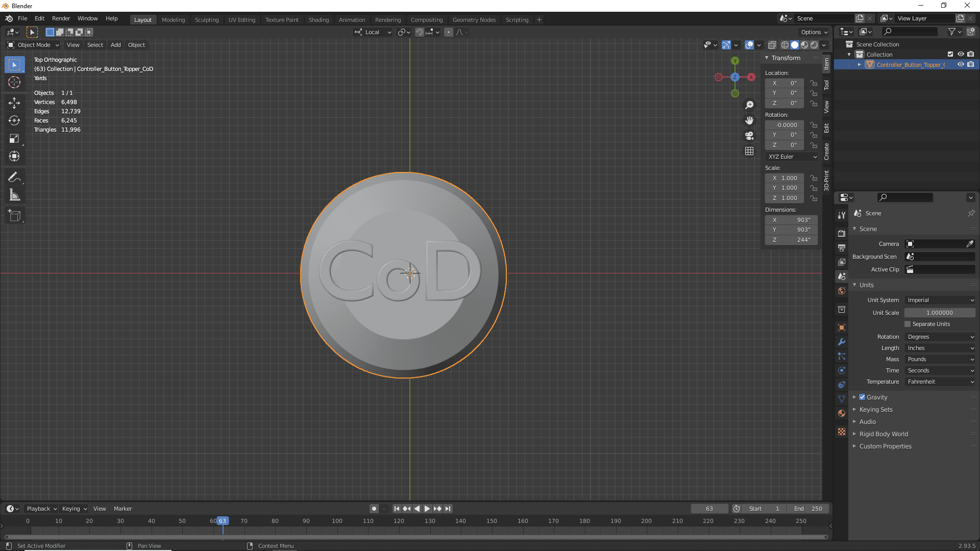
Task: Open the Unit System Imperial dropdown
Action: [940, 300]
